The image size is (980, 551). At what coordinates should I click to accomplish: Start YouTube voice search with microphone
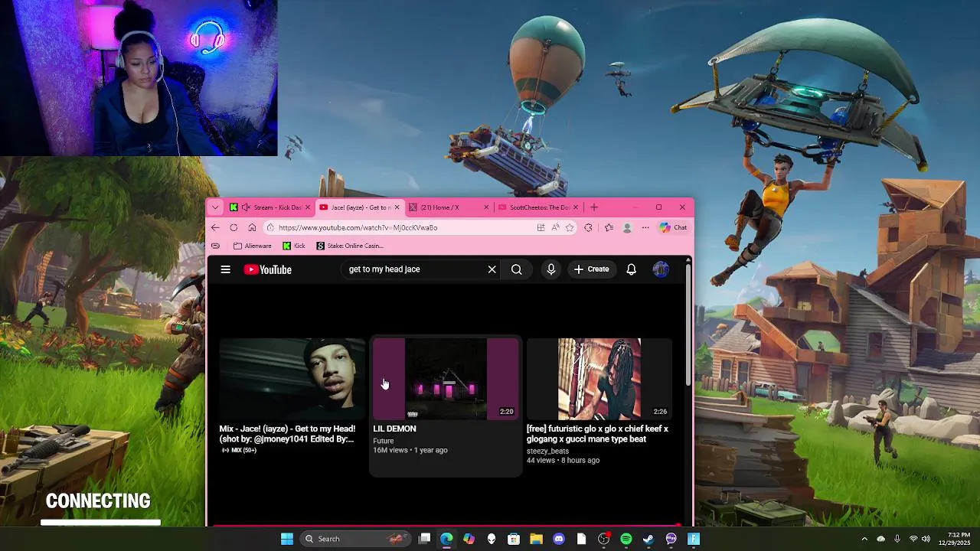coord(550,269)
